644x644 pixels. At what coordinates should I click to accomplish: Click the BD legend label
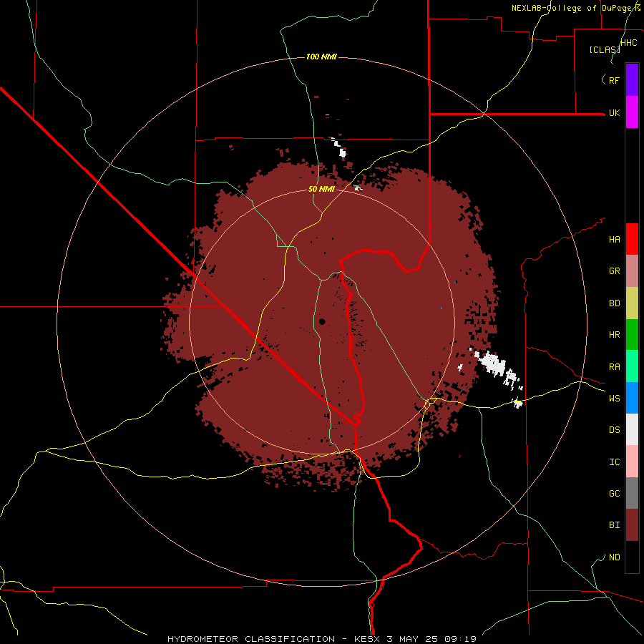tap(614, 303)
